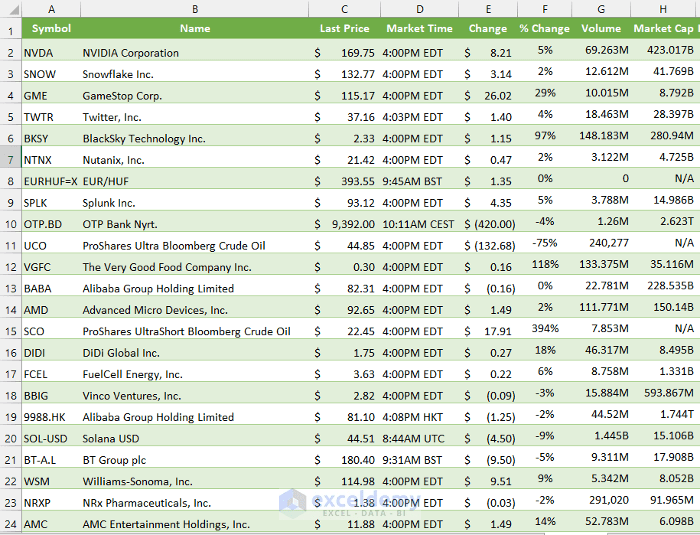Select the Splunk Inc. cell
The height and width of the screenshot is (535, 700).
(195, 200)
